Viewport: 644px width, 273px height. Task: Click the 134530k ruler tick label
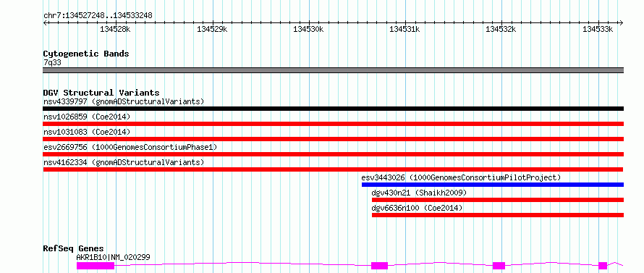[x=308, y=29]
